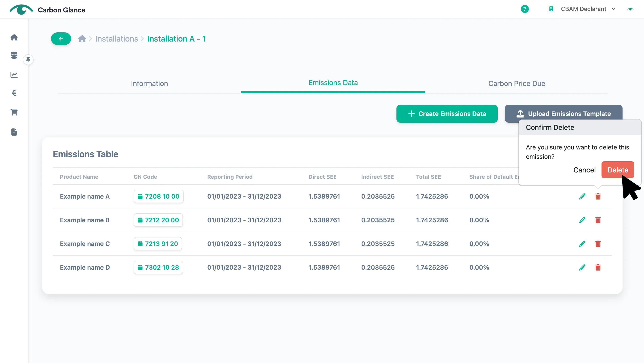Open the euro pricing sidebar icon
This screenshot has width=644, height=363.
coord(14,93)
